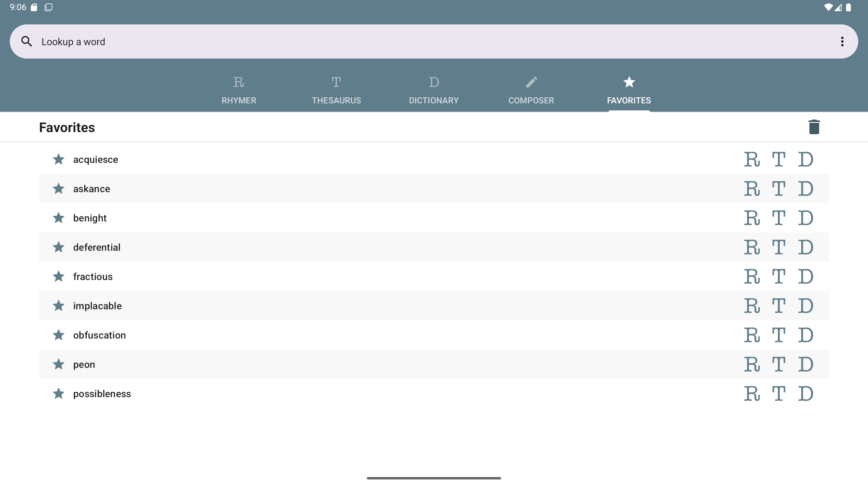Open rhymes for implacable
This screenshot has width=868, height=488.
(752, 306)
